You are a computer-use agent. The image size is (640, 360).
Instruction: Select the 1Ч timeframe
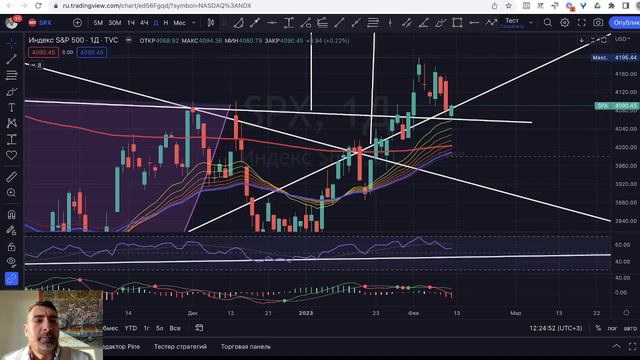coord(131,23)
